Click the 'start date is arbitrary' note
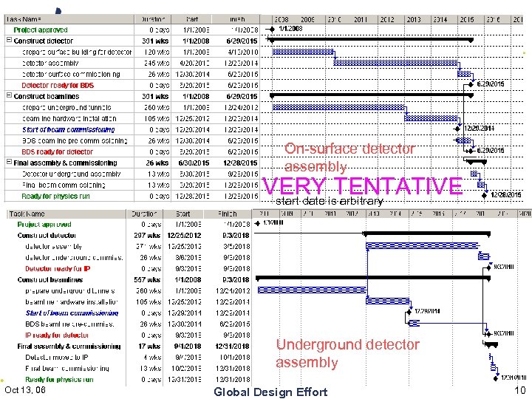Screen dimensions: 532x399 330,201
